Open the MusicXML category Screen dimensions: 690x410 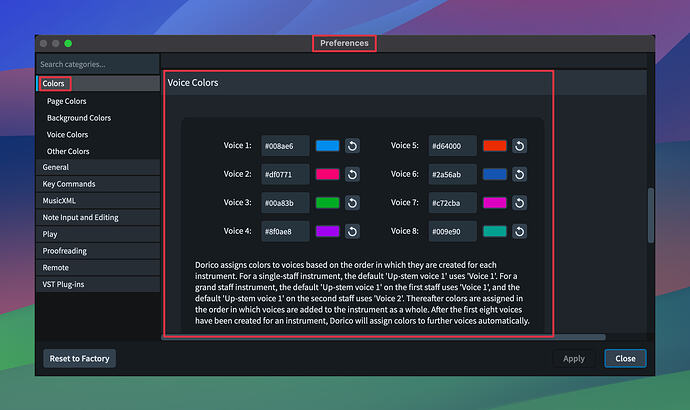point(98,201)
